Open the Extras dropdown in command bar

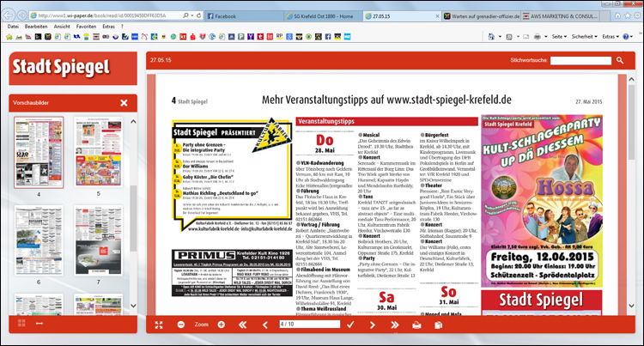(611, 37)
